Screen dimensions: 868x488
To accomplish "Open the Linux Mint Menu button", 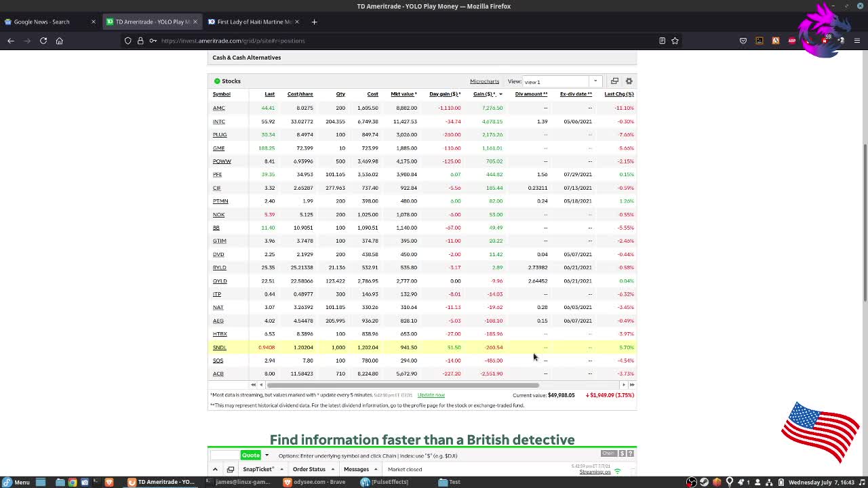I will 16,482.
